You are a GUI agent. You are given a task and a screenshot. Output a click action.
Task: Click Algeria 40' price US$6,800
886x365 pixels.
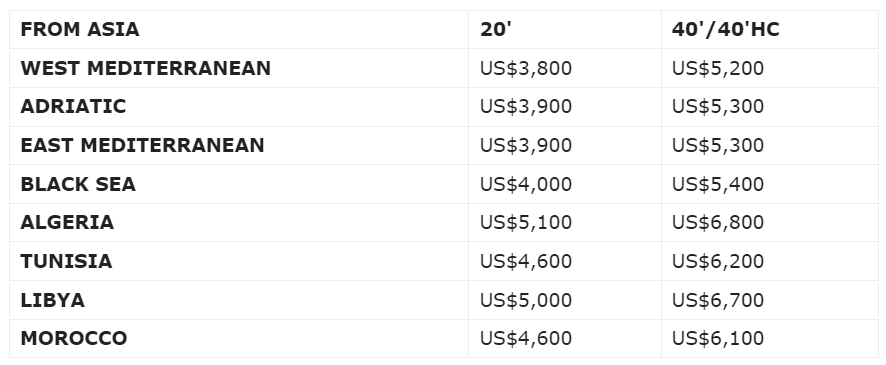click(x=718, y=223)
